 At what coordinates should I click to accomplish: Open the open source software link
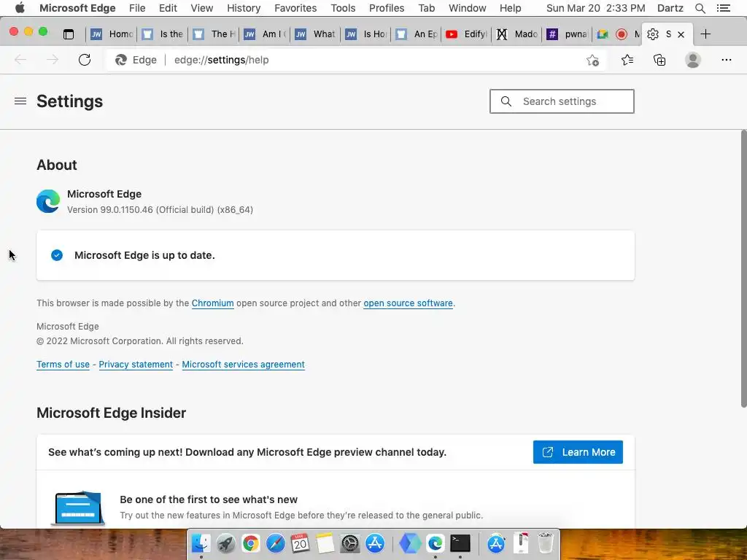(x=408, y=303)
